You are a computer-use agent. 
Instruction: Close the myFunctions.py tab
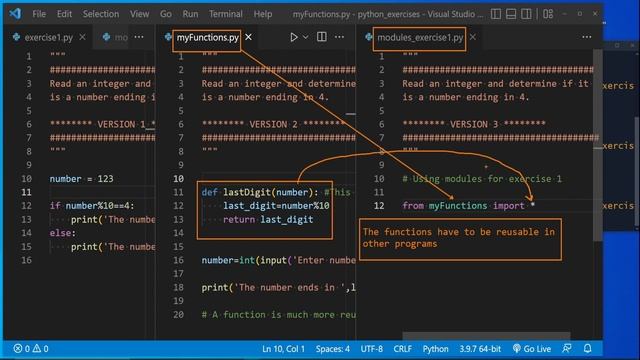click(248, 37)
